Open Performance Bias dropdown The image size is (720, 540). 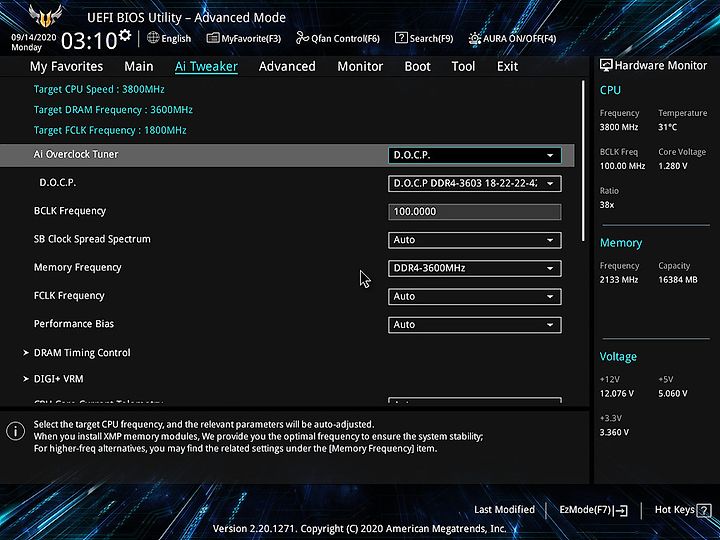(474, 325)
